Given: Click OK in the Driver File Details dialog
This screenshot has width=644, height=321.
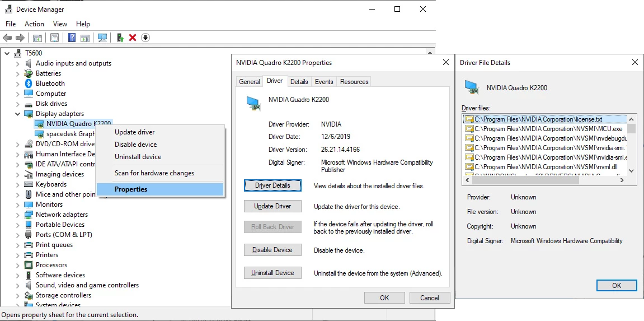Looking at the screenshot, I should pos(617,286).
